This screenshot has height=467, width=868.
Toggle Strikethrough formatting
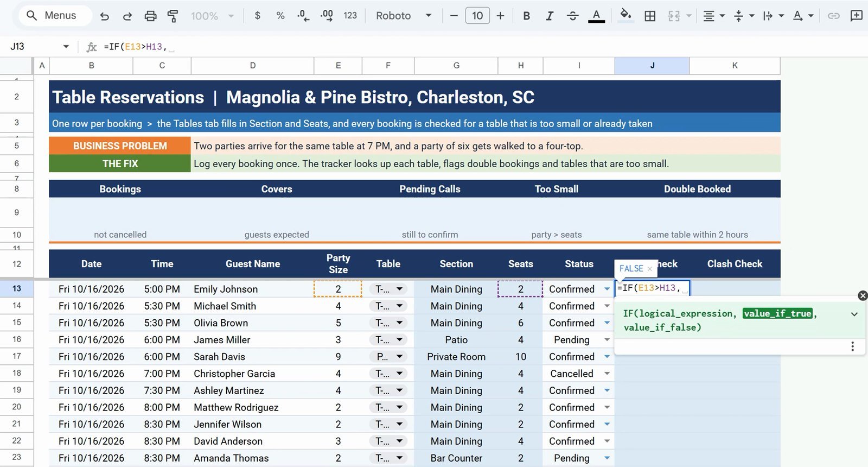coord(572,16)
